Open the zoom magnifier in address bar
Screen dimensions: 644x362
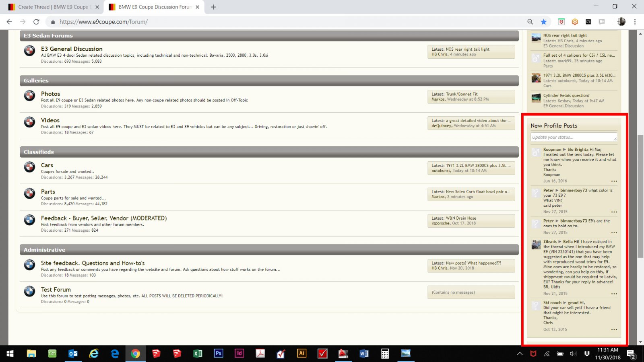click(x=530, y=22)
